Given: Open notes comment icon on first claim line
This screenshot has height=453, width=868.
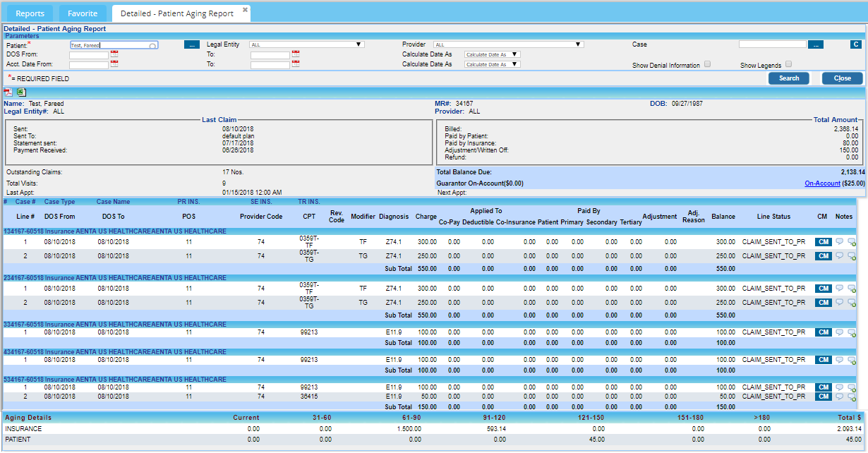Looking at the screenshot, I should 839,241.
